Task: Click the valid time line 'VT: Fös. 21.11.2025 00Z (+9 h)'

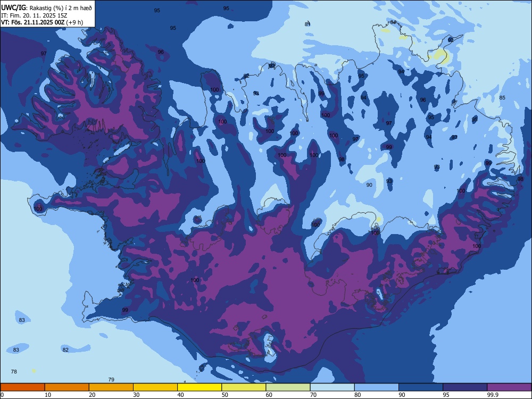Action: pos(42,22)
